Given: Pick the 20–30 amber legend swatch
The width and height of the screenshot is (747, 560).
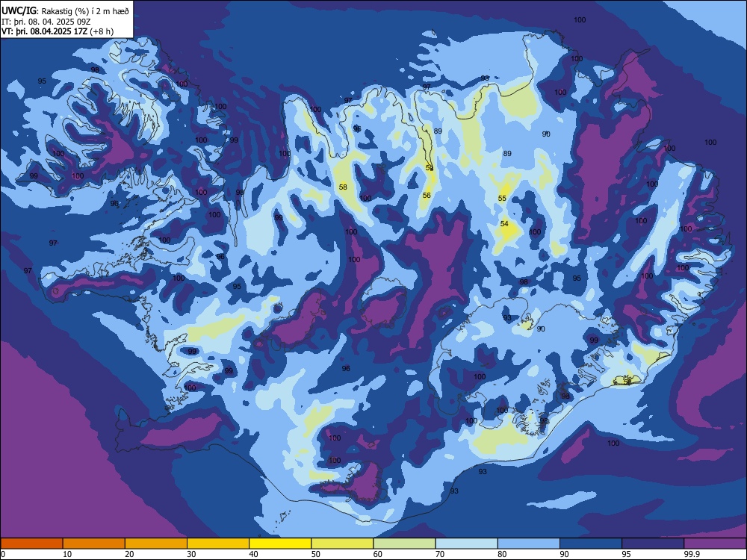Looking at the screenshot, I should click(x=156, y=544).
